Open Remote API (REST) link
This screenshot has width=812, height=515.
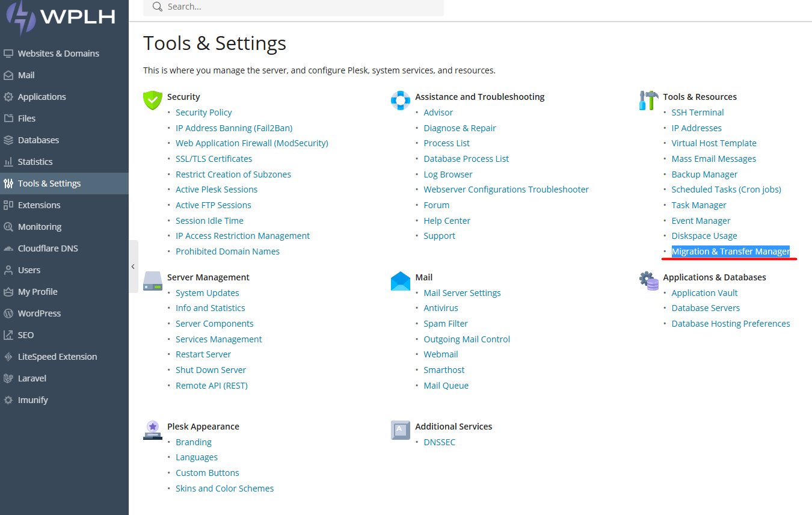212,386
